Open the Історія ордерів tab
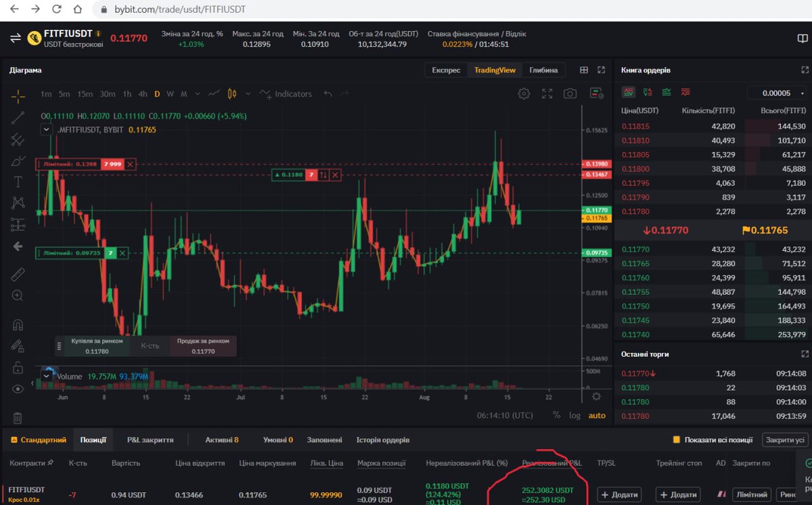Image resolution: width=812 pixels, height=505 pixels. 383,439
